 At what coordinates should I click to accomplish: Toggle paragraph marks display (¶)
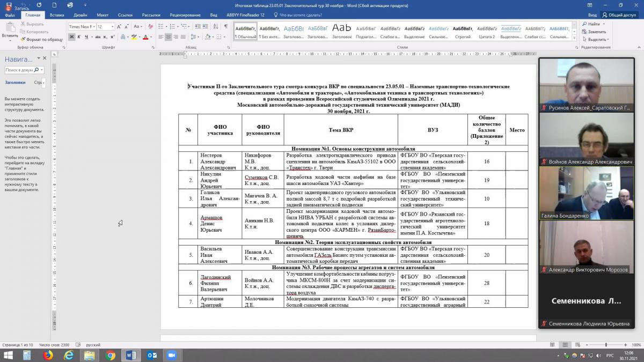click(x=225, y=26)
